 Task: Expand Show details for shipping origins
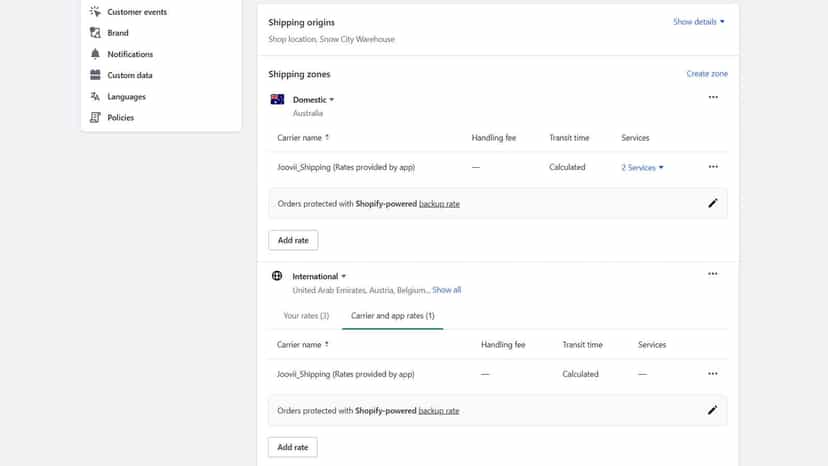click(x=699, y=22)
